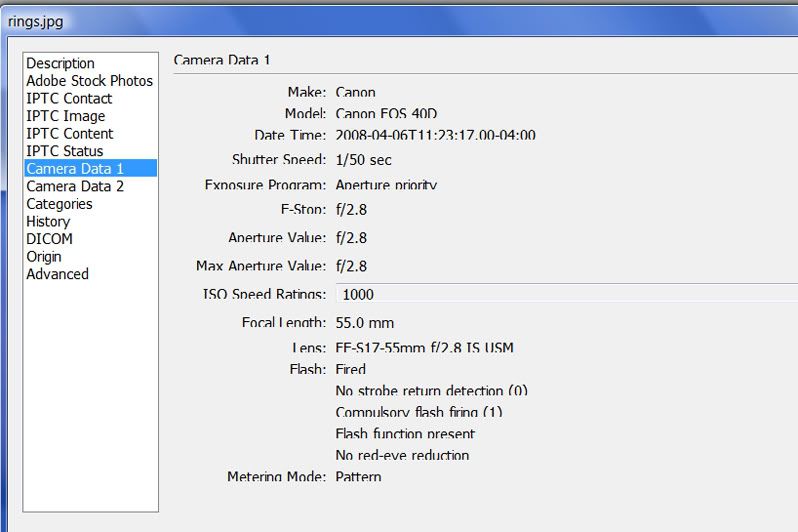798x532 pixels.
Task: Click the Date Time value text
Action: point(435,135)
